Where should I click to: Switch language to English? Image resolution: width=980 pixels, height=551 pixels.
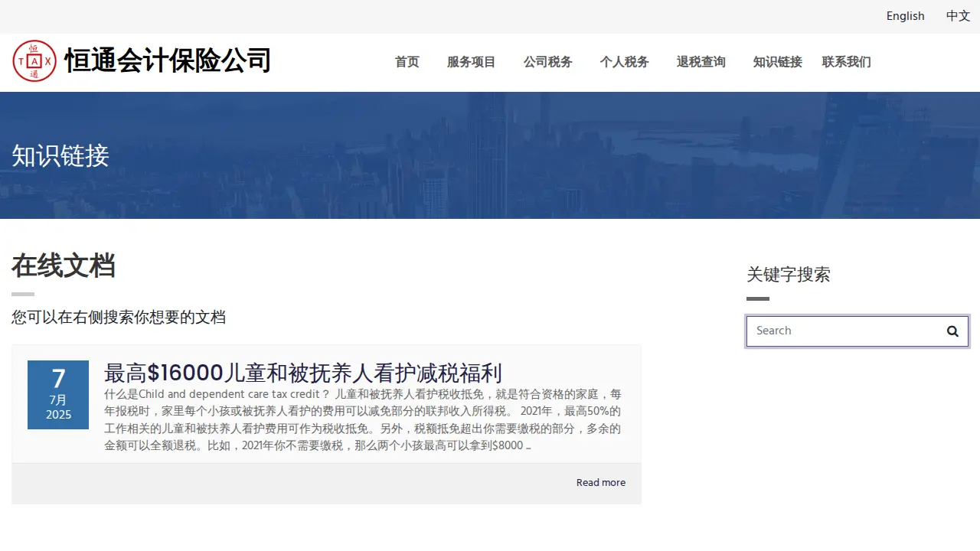(905, 16)
